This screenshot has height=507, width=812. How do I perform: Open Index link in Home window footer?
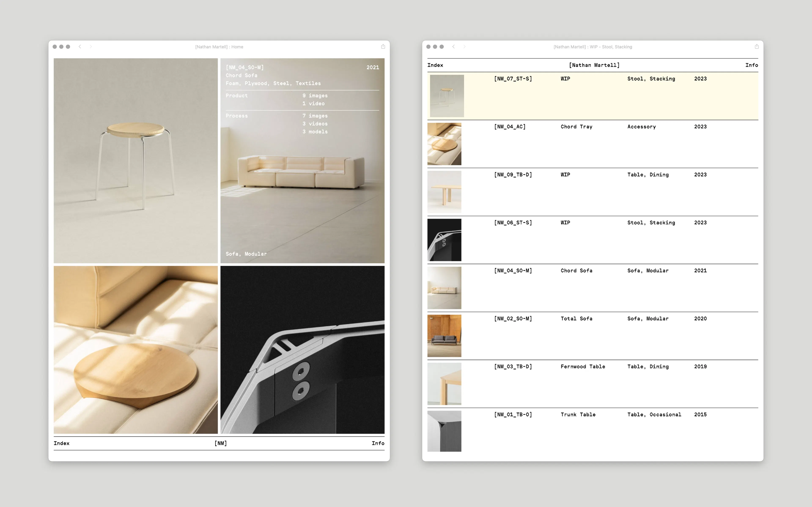61,443
